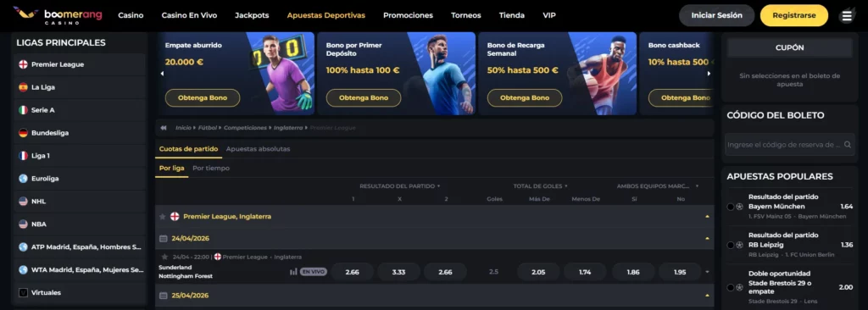The image size is (868, 310).
Task: Click football icon beside Bayern München popular bet
Action: [739, 207]
